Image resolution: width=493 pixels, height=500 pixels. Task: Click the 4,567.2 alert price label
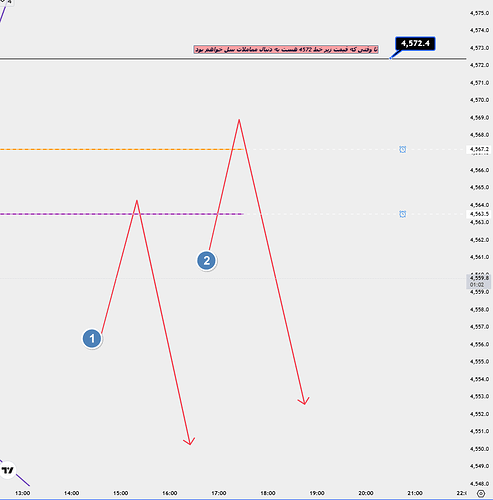point(479,149)
